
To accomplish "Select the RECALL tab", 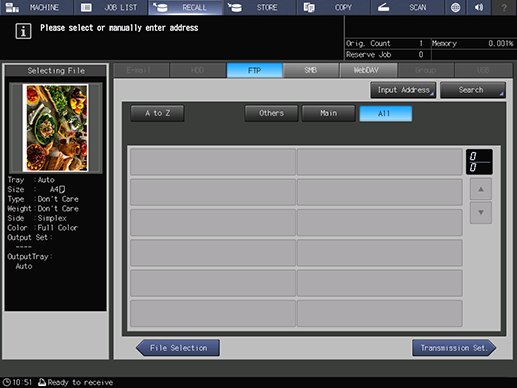I will [185, 7].
